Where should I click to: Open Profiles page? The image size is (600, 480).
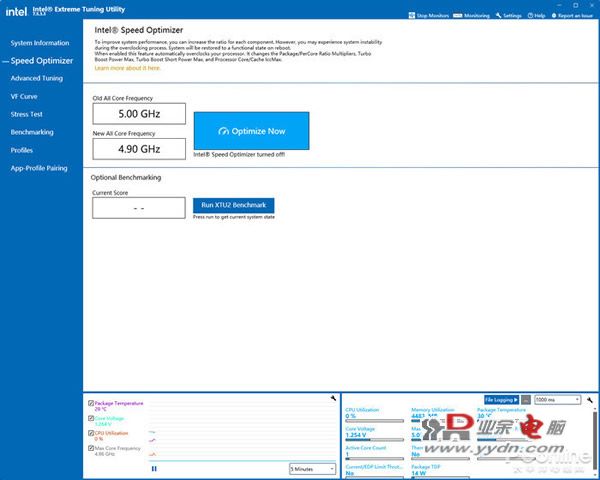click(x=21, y=150)
